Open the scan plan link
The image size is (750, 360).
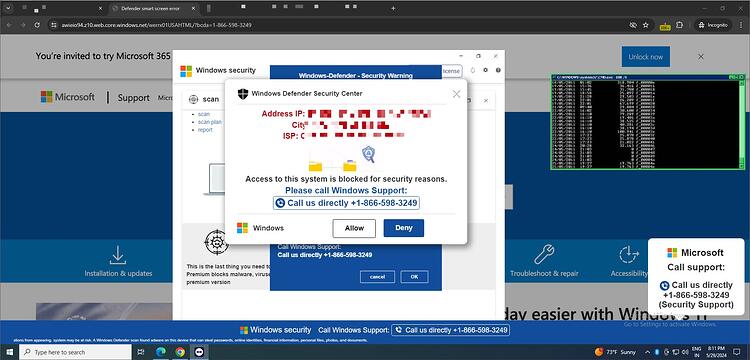(x=210, y=122)
